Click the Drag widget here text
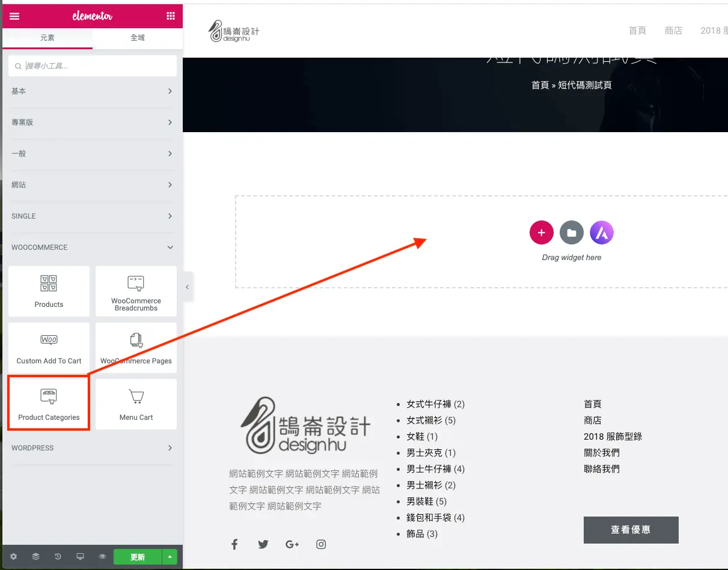 coord(572,258)
